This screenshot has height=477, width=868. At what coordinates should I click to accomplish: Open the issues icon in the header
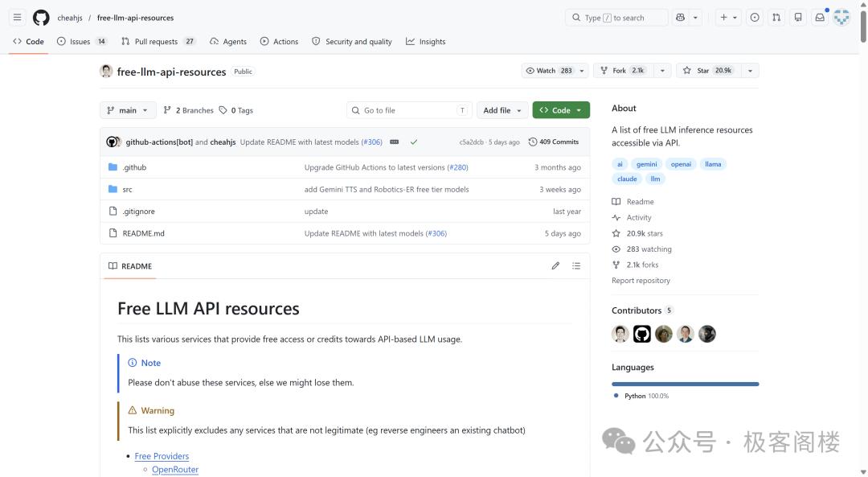coord(755,18)
